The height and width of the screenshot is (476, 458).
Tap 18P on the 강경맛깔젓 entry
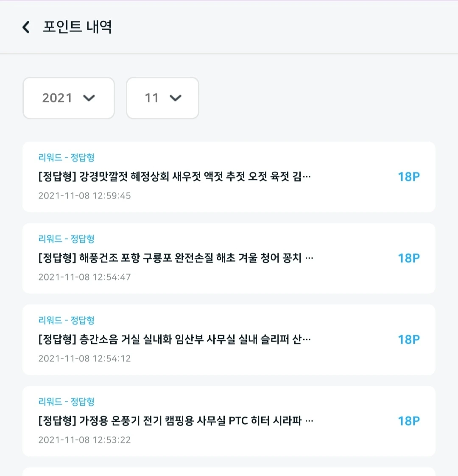click(408, 177)
